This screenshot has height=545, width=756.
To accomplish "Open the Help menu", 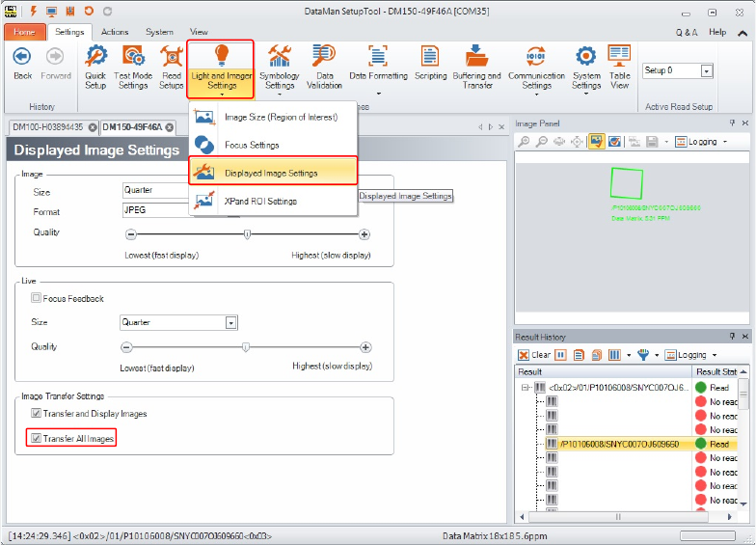I will pos(717,32).
